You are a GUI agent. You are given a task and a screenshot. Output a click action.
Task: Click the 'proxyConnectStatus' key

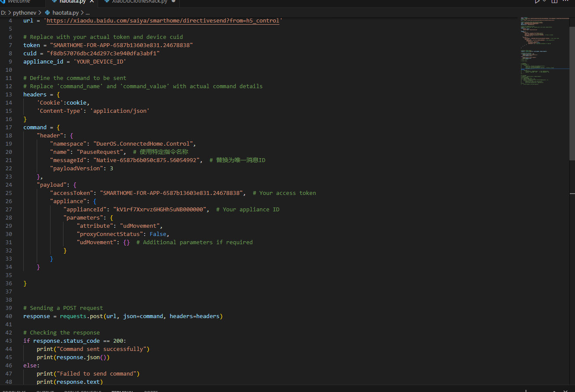110,234
